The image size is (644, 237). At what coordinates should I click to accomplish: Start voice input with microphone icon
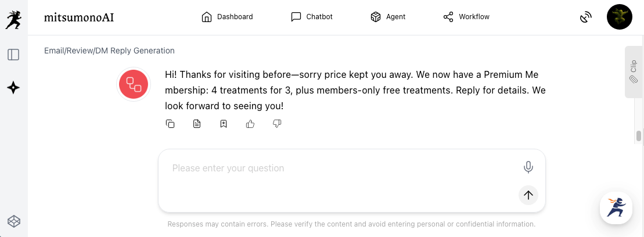click(528, 168)
